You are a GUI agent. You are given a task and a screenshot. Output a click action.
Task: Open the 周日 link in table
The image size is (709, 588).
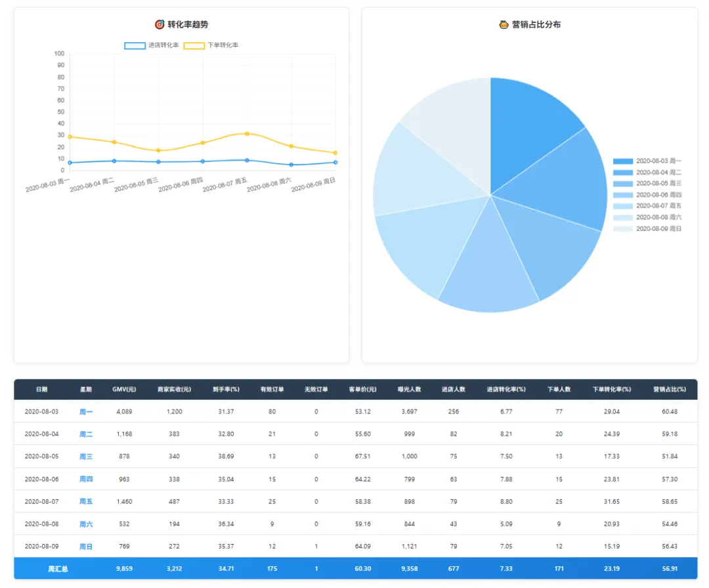86,547
